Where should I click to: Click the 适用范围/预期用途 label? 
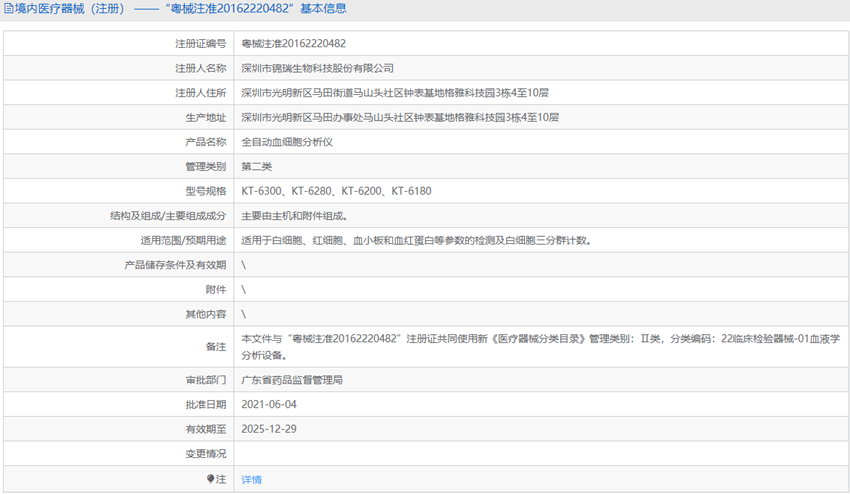pos(183,240)
